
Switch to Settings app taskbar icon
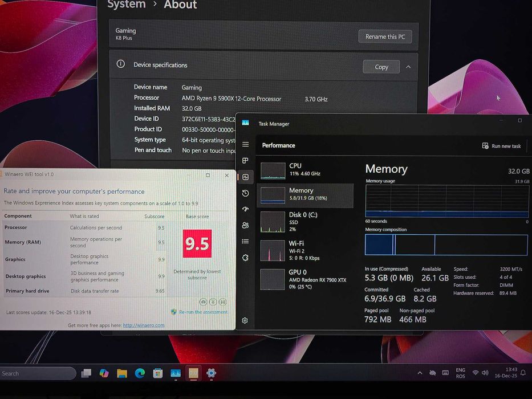[x=211, y=373]
